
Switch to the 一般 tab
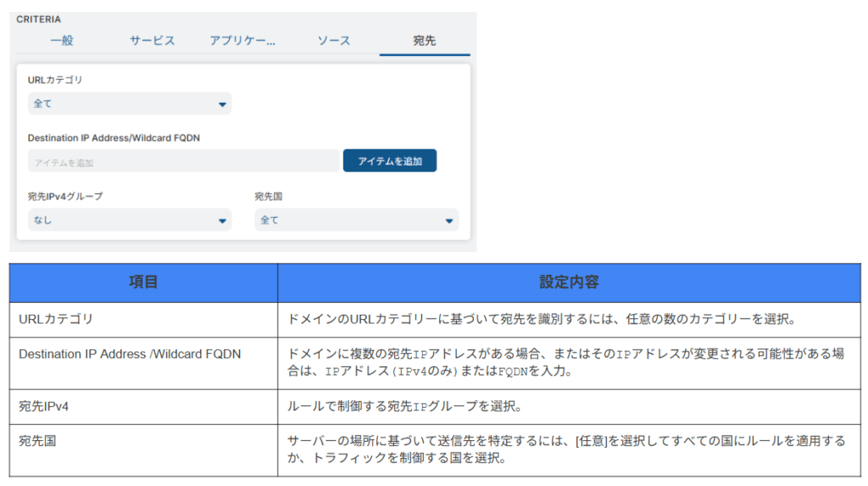pyautogui.click(x=61, y=41)
